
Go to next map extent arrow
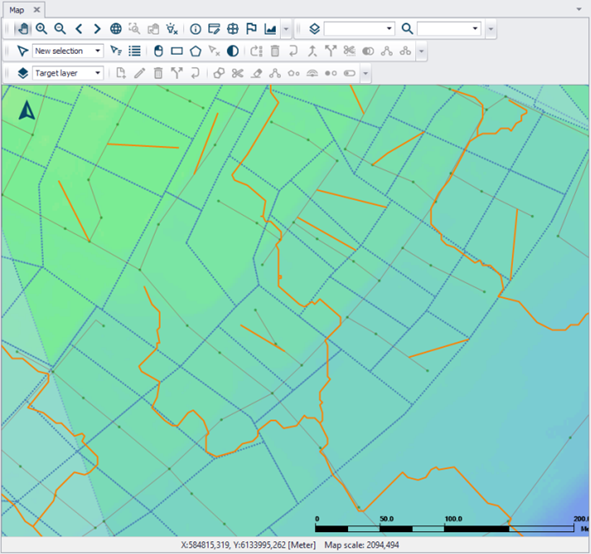tap(97, 29)
